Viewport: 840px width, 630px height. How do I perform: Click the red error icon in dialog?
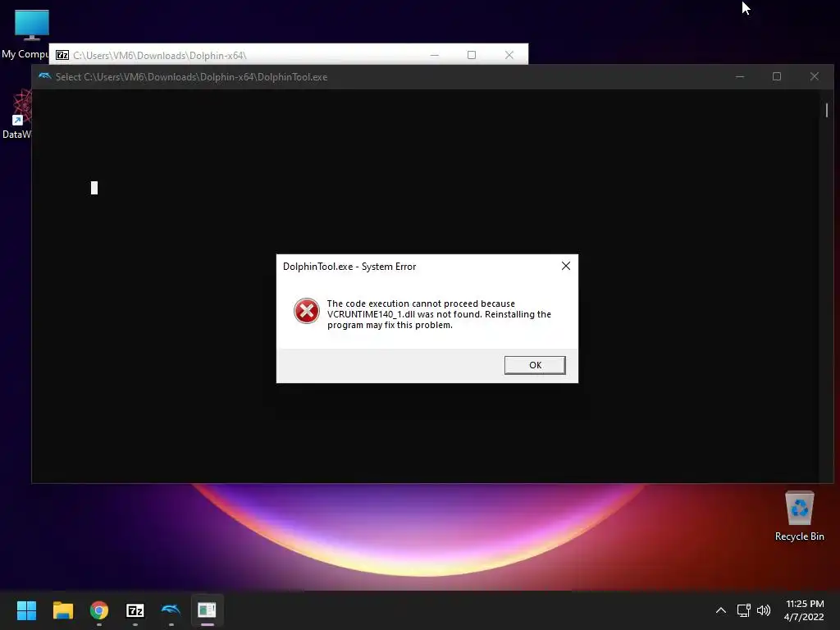click(307, 311)
